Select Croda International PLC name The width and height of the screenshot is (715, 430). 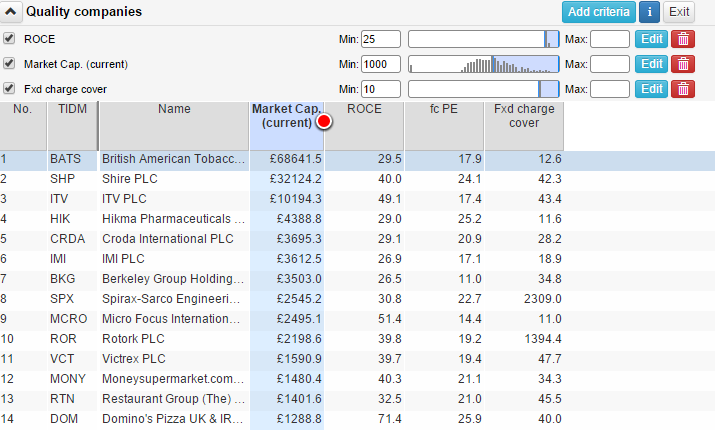pyautogui.click(x=168, y=239)
